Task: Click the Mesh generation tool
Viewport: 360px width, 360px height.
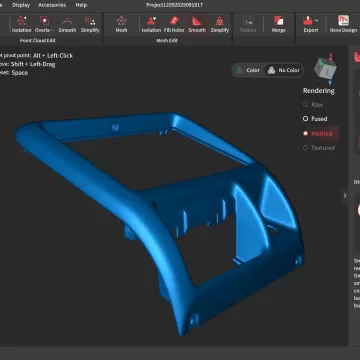Action: 121,24
